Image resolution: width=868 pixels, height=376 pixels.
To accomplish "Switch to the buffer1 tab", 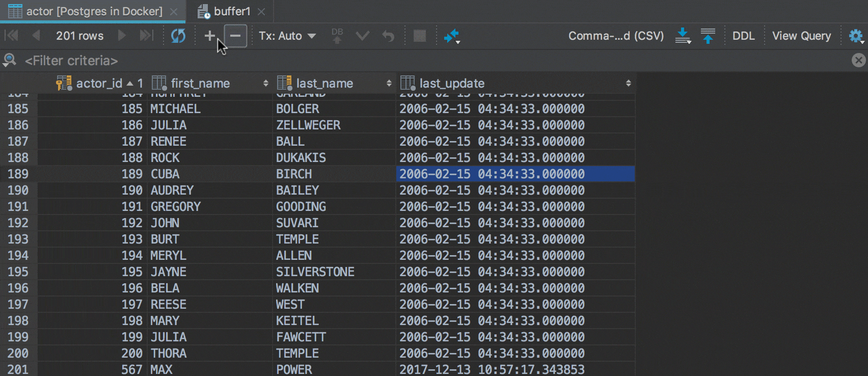I will click(232, 11).
